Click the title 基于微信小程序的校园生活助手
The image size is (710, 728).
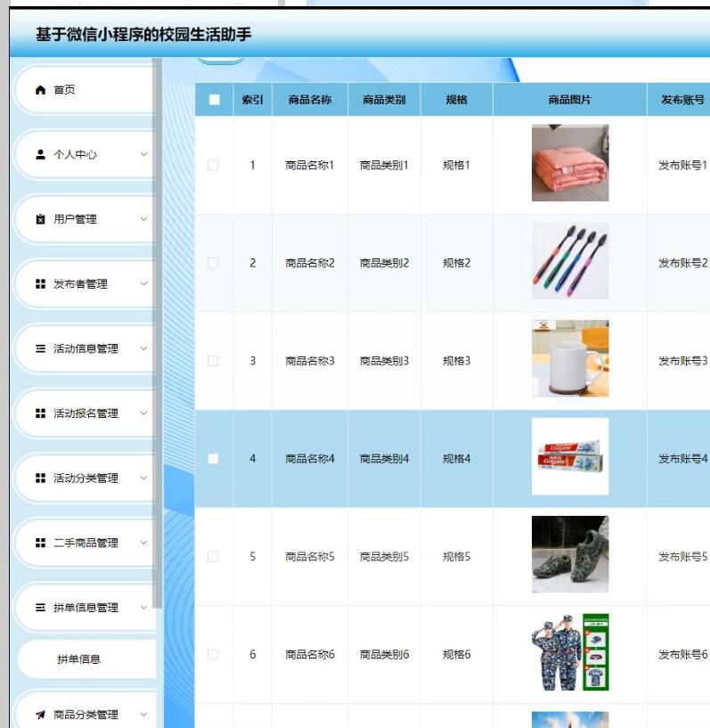pyautogui.click(x=143, y=35)
